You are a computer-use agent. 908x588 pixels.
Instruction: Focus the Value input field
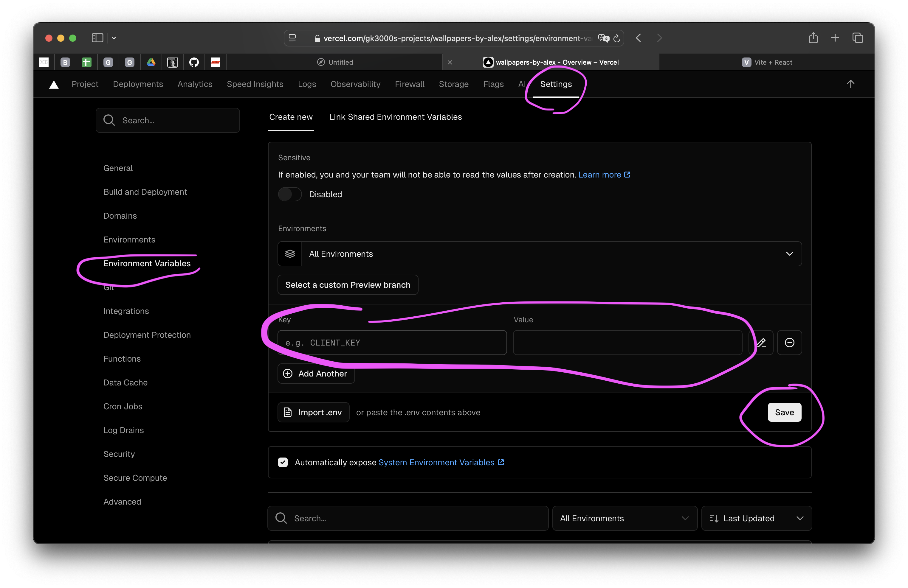coord(627,343)
